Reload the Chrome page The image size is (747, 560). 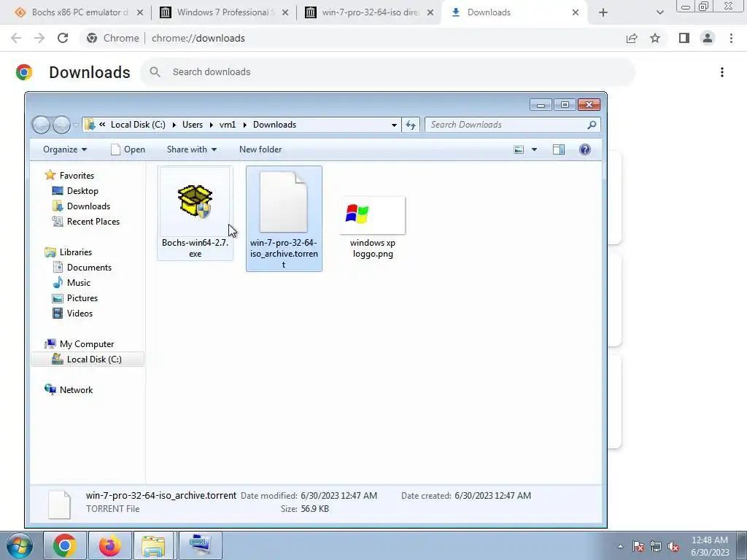click(x=63, y=38)
